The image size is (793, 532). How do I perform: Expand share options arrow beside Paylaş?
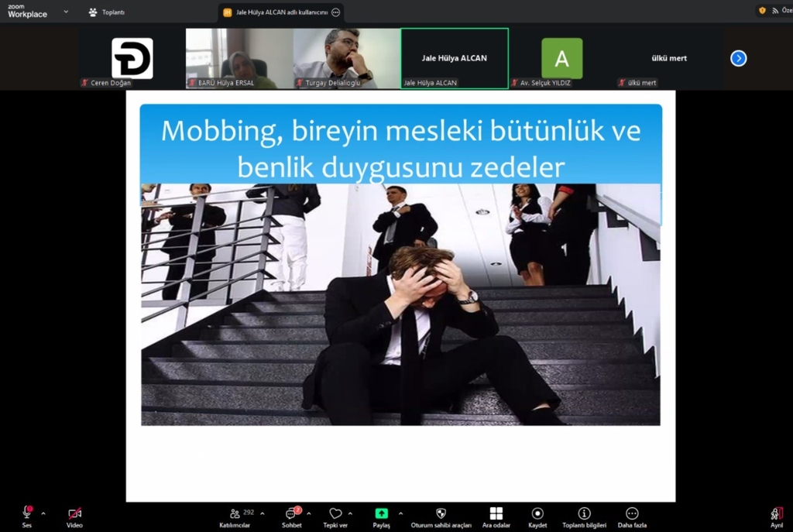400,513
